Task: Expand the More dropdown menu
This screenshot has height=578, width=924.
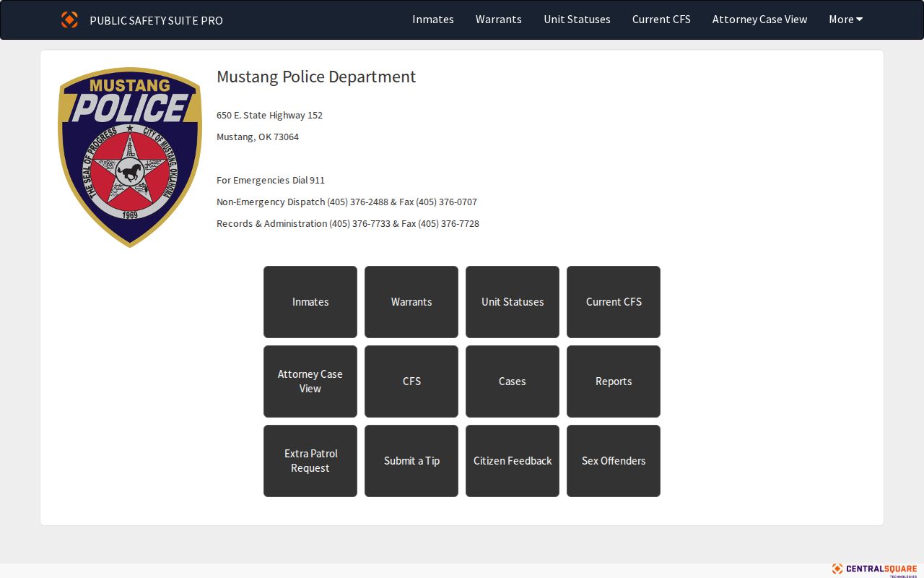Action: coord(846,20)
